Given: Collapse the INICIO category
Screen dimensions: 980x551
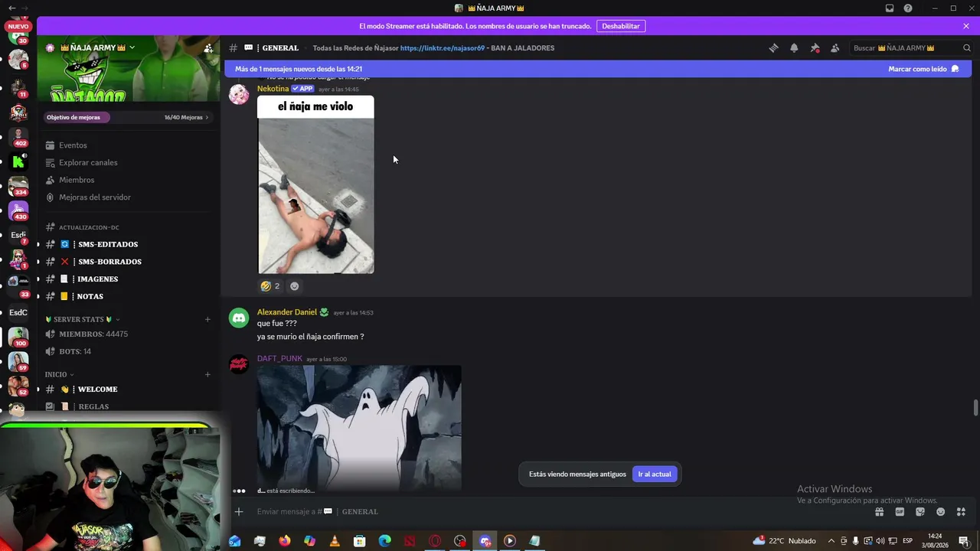Looking at the screenshot, I should coord(60,374).
